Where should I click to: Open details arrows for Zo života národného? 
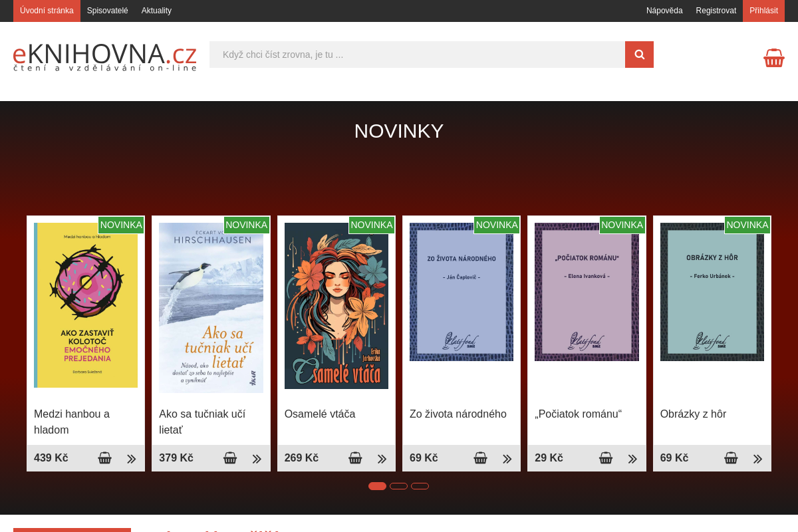point(507,459)
